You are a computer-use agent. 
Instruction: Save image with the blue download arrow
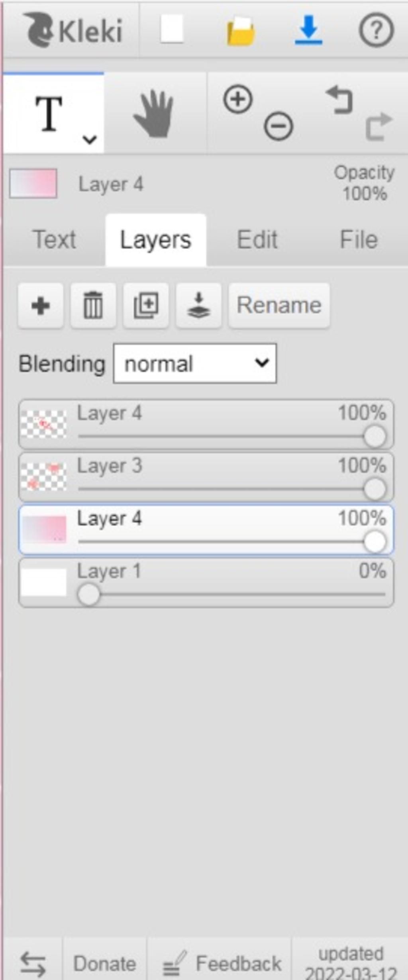309,30
